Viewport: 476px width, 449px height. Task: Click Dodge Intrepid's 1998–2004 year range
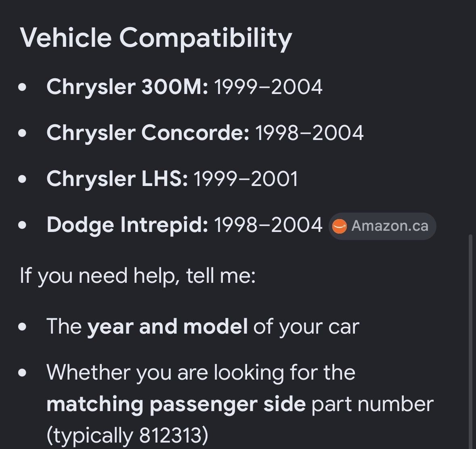pos(268,225)
